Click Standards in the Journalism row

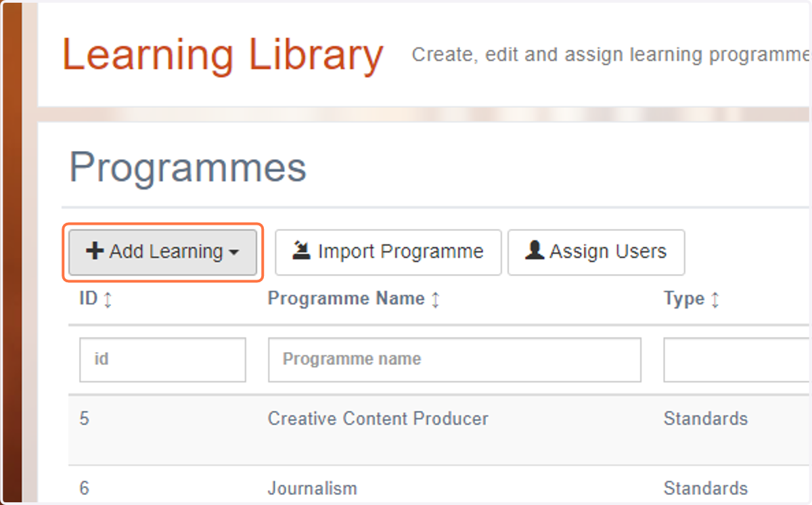[706, 488]
